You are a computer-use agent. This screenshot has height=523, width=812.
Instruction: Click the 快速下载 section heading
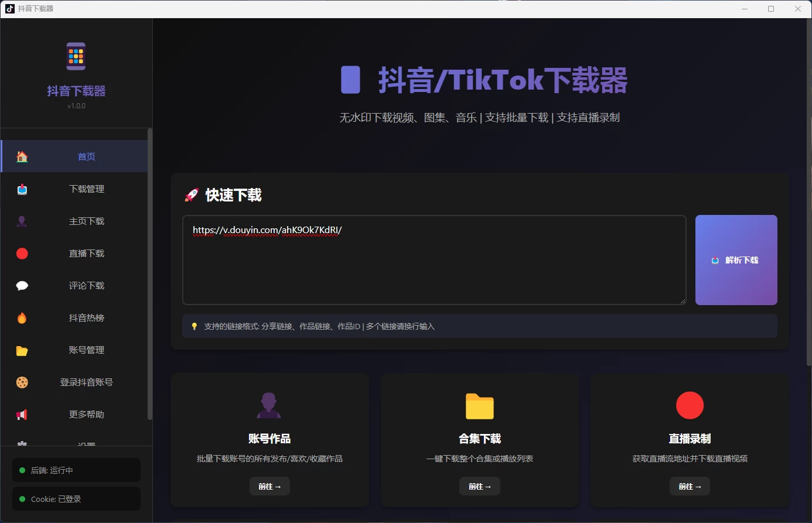click(x=233, y=195)
